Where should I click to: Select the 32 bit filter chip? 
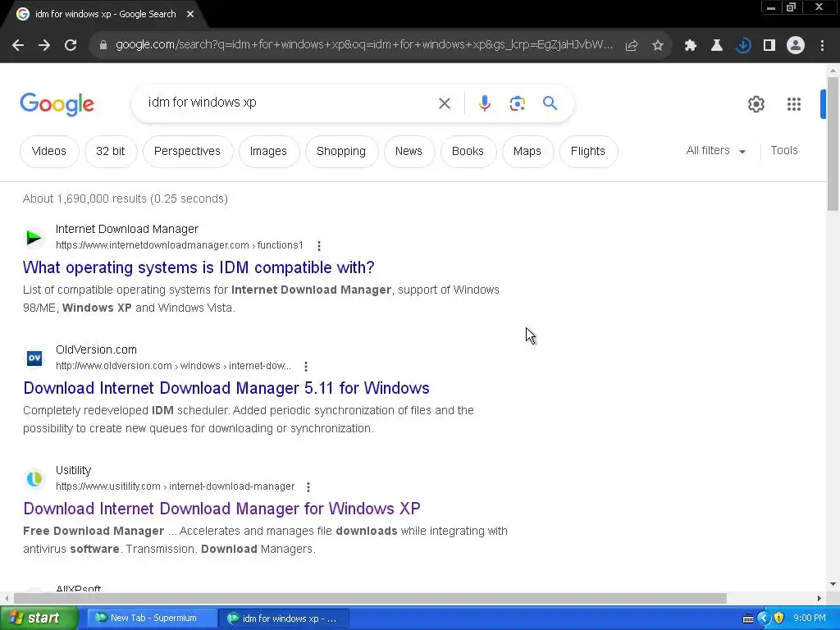pos(111,152)
